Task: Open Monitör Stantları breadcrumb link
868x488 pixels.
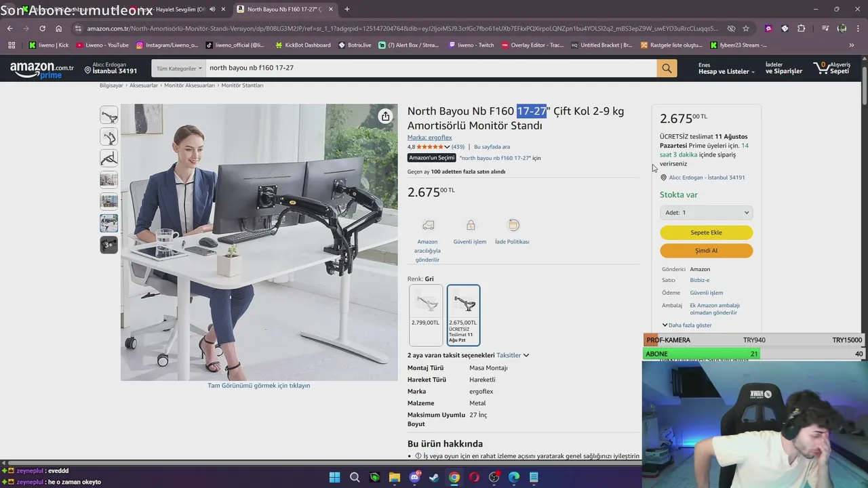Action: point(242,85)
